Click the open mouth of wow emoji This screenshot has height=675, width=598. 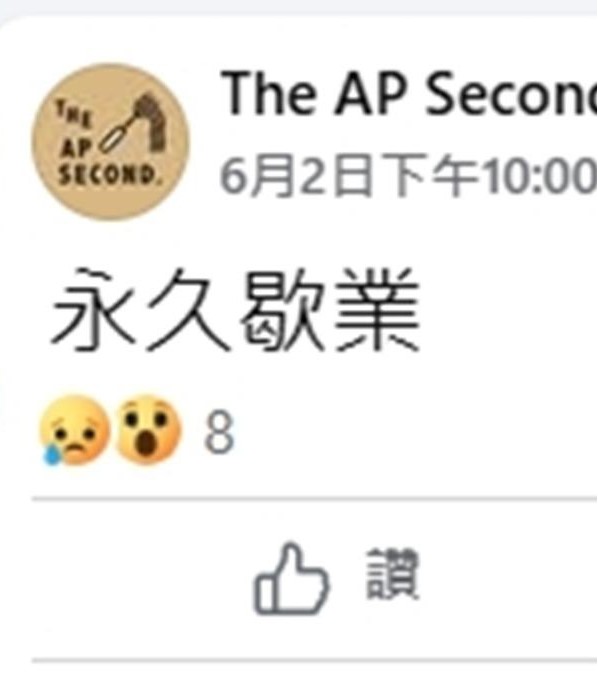pos(147,444)
